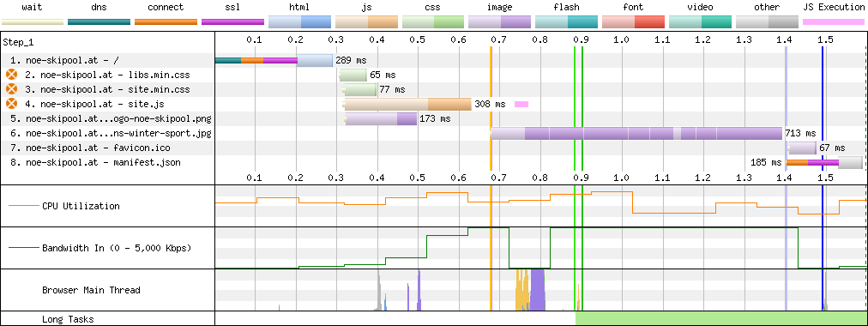
Task: Click the Browser Main Thread label
Action: pyautogui.click(x=91, y=290)
